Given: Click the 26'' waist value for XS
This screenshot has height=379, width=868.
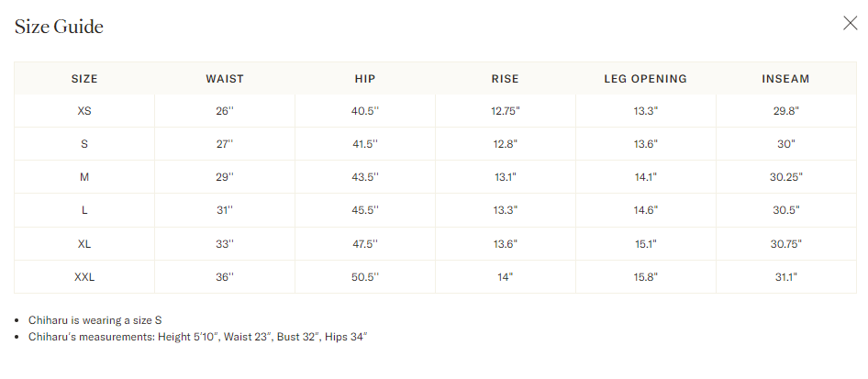Looking at the screenshot, I should pos(225,111).
